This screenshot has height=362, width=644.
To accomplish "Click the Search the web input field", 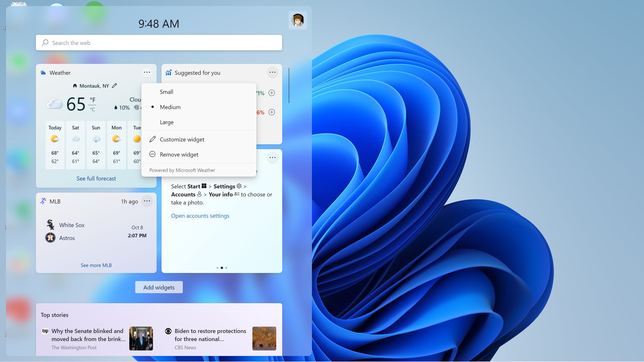I will [x=159, y=42].
